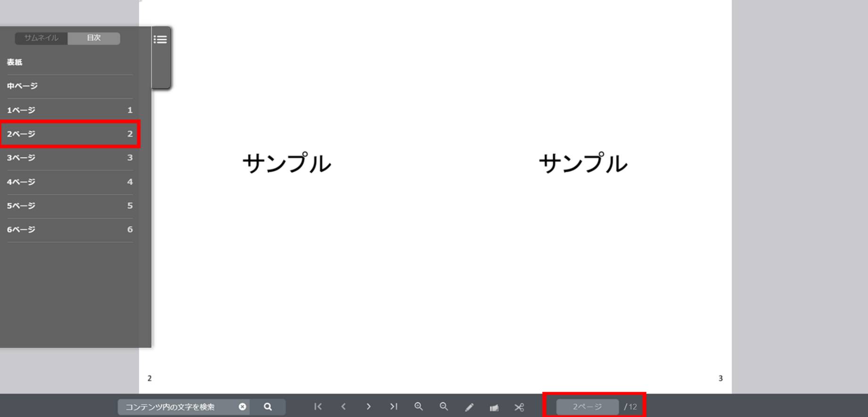Go to the previous page
This screenshot has width=868, height=417.
[344, 406]
